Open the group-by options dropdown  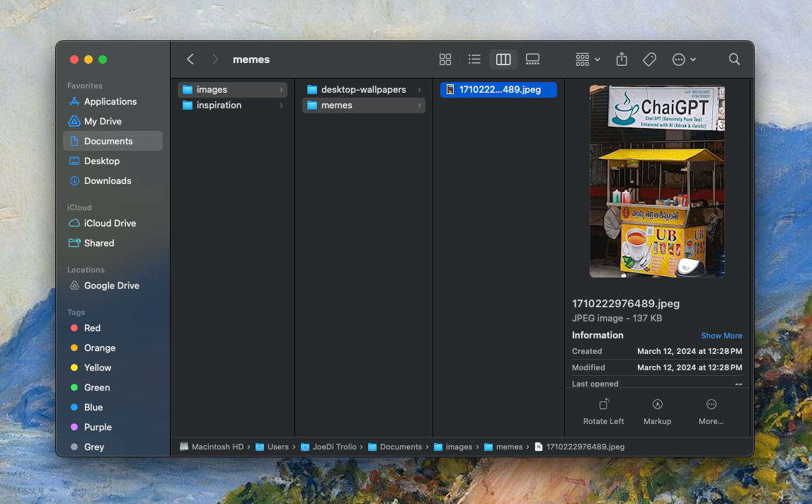[x=588, y=59]
